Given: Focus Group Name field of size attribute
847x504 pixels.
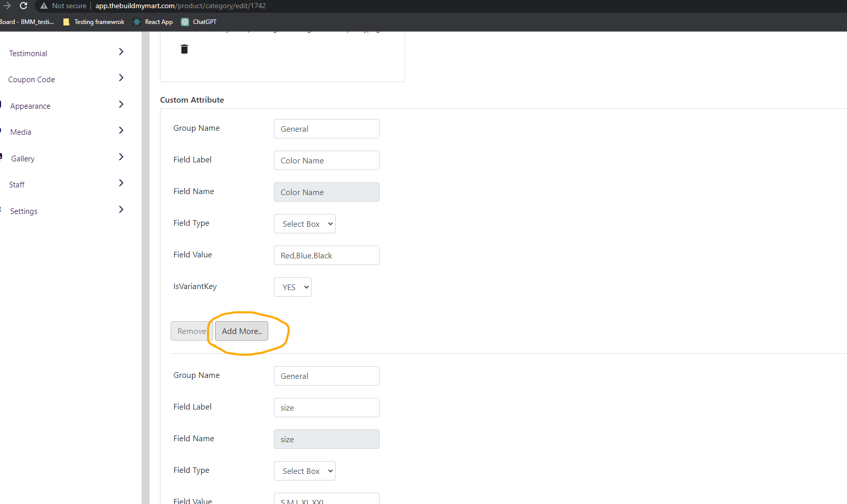Looking at the screenshot, I should click(326, 376).
